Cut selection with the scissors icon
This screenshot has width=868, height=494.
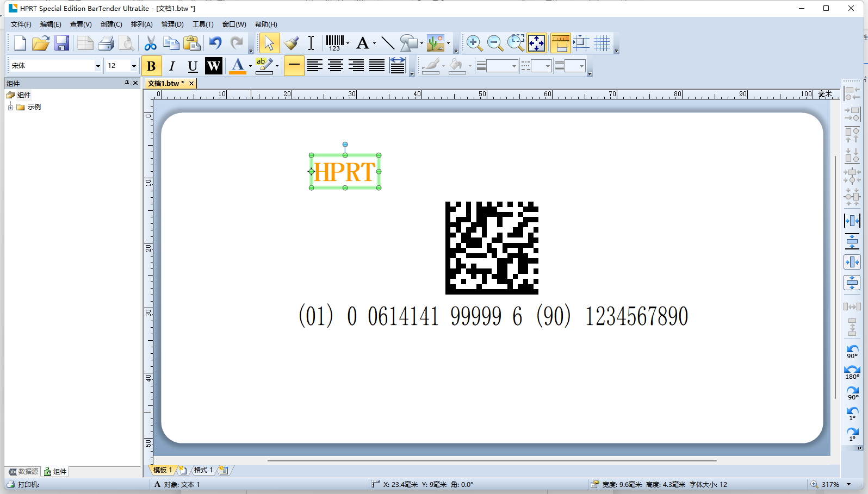point(151,43)
